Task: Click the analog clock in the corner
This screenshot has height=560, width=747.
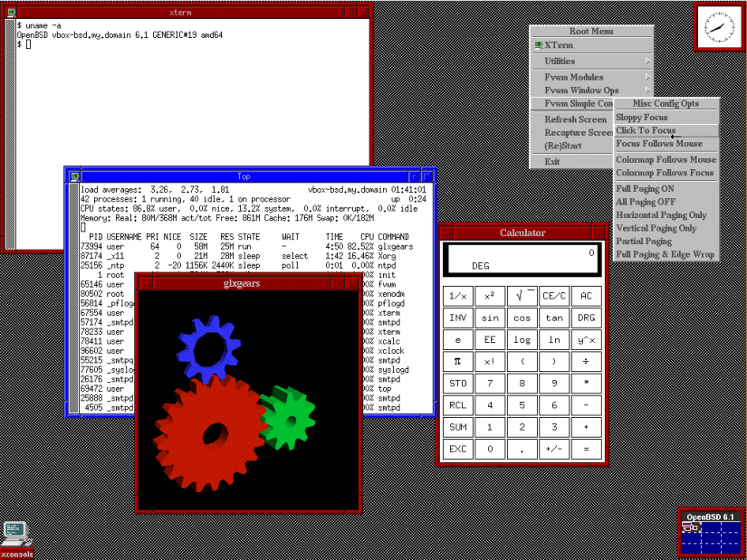Action: click(x=718, y=28)
